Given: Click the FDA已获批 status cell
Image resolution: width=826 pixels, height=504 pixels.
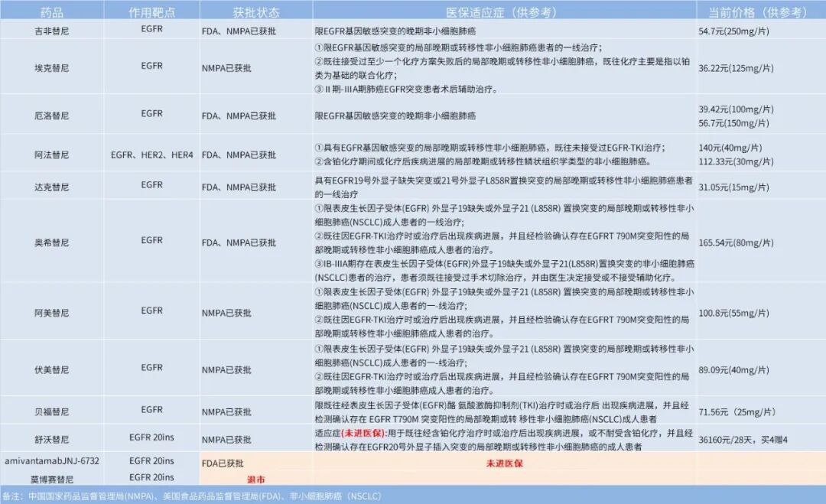Looking at the screenshot, I should point(223,463).
